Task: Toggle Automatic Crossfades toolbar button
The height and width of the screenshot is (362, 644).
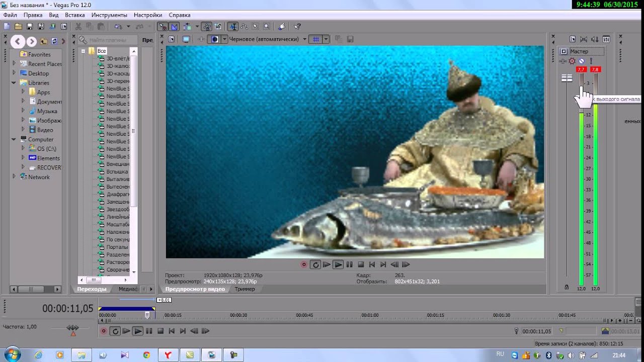Action: coord(175,26)
